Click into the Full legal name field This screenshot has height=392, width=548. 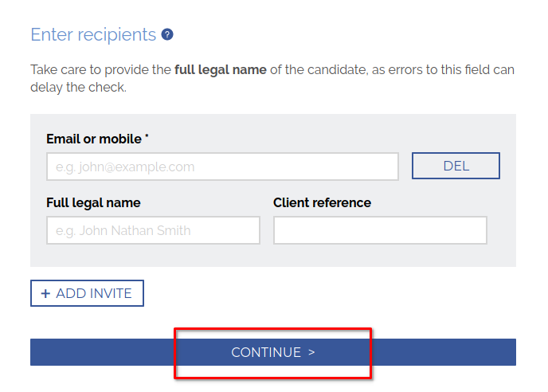153,230
